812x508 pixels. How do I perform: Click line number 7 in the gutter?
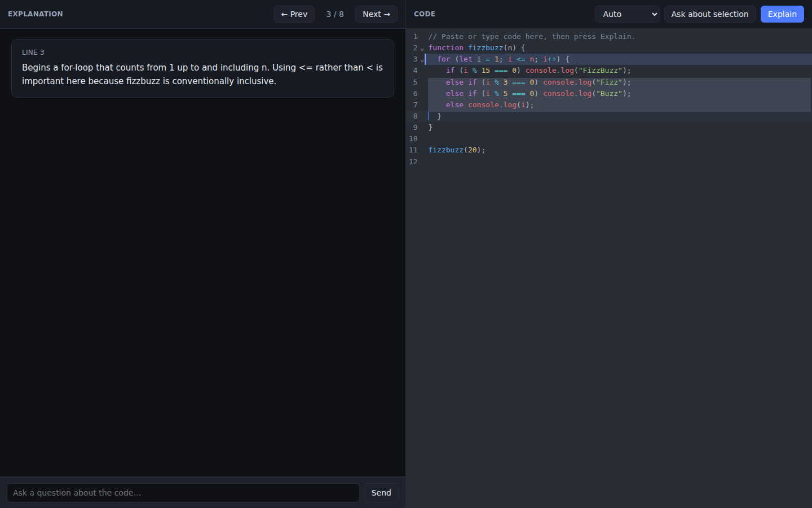[x=416, y=105]
